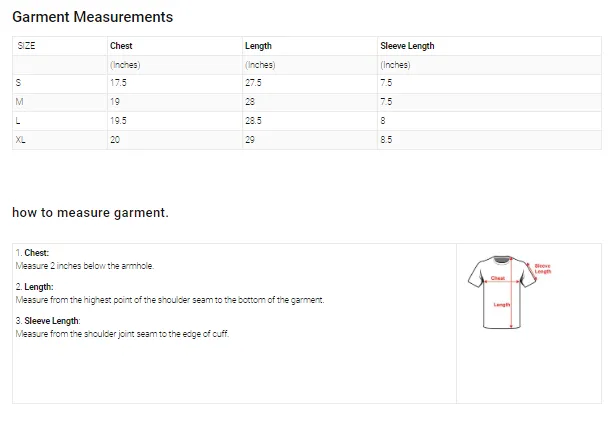
Task: Click the Length column header
Action: tap(258, 46)
